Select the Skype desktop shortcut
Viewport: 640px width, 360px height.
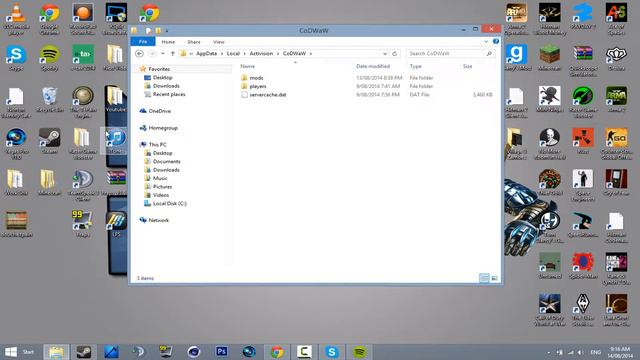coord(16,58)
